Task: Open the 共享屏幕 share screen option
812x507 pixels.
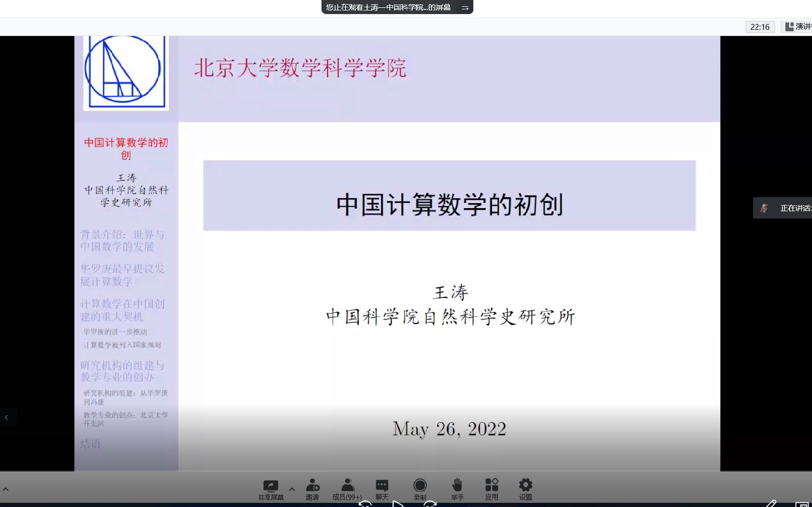Action: [271, 490]
